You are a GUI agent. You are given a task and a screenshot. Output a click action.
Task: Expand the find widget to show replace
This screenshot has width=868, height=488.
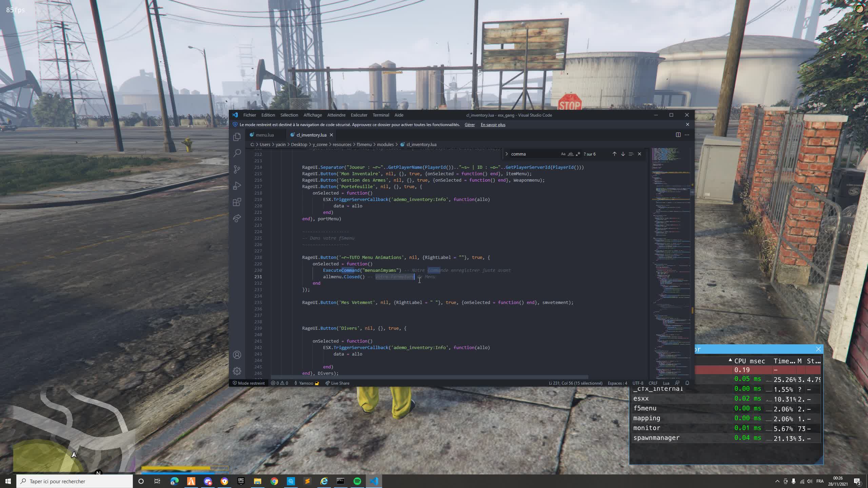pyautogui.click(x=507, y=154)
